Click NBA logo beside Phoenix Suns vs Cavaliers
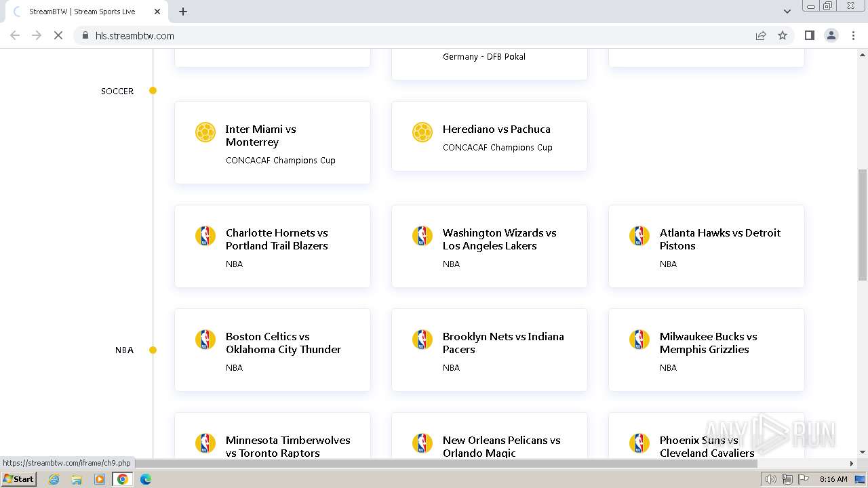The image size is (868, 488). (639, 443)
